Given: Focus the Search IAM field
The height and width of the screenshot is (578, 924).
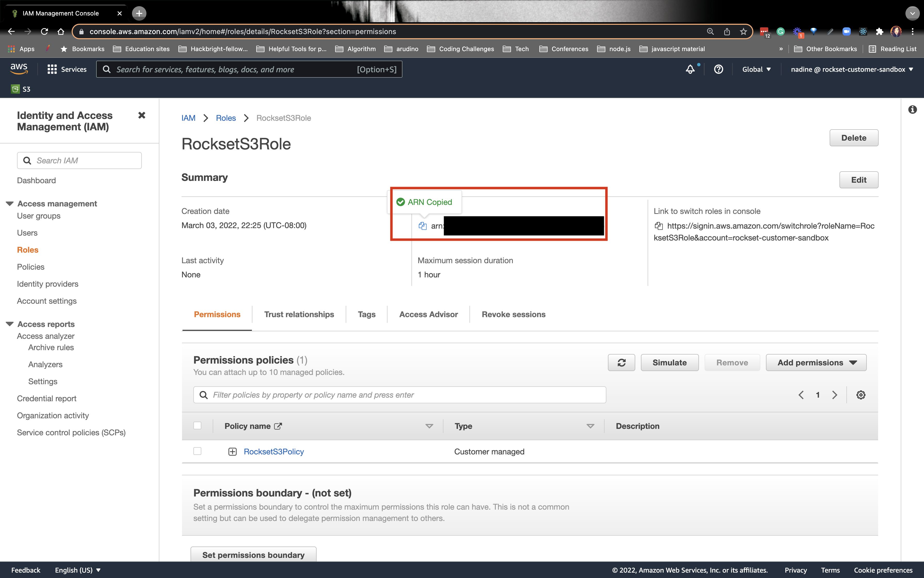Looking at the screenshot, I should [x=79, y=160].
